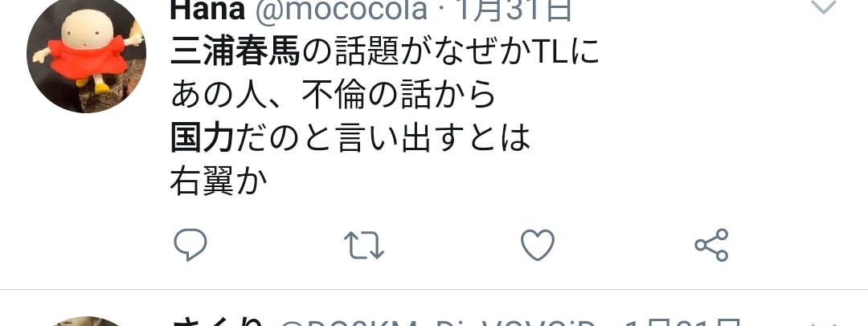The width and height of the screenshot is (868, 326).
Task: Open the second tweet author's display name
Action: pos(217,322)
